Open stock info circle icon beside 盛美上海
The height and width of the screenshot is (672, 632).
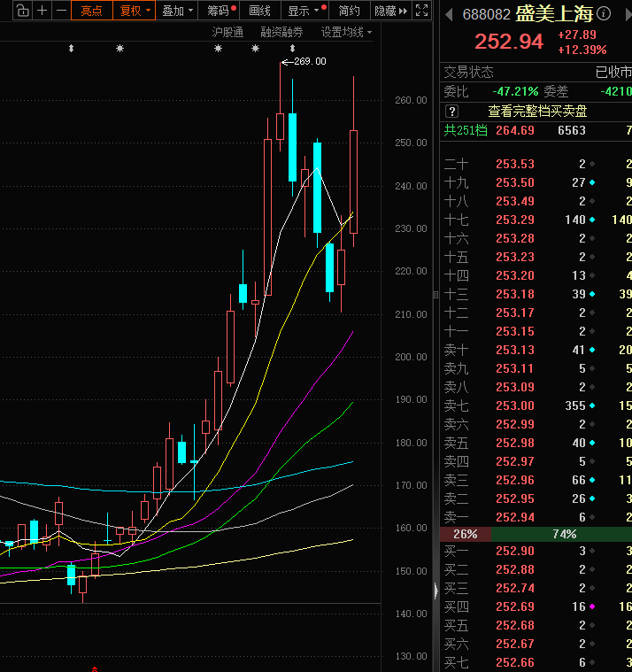point(604,13)
